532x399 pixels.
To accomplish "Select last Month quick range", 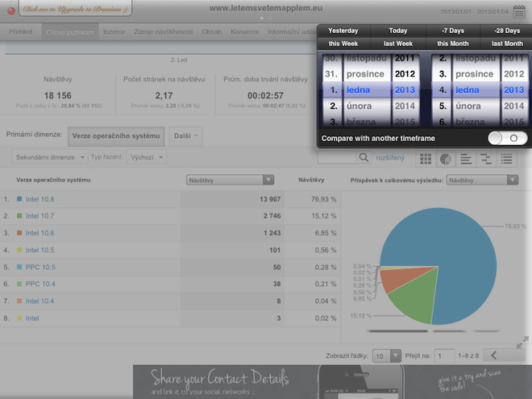I will [507, 44].
